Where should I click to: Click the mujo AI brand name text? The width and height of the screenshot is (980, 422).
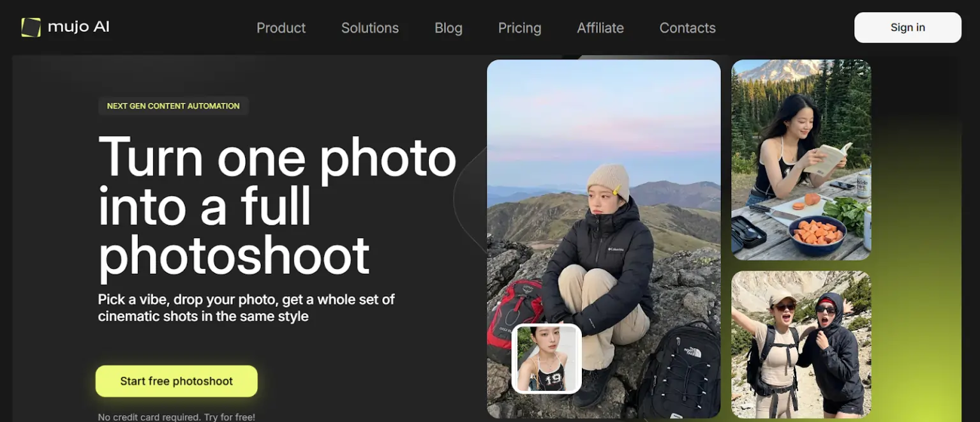(x=78, y=27)
